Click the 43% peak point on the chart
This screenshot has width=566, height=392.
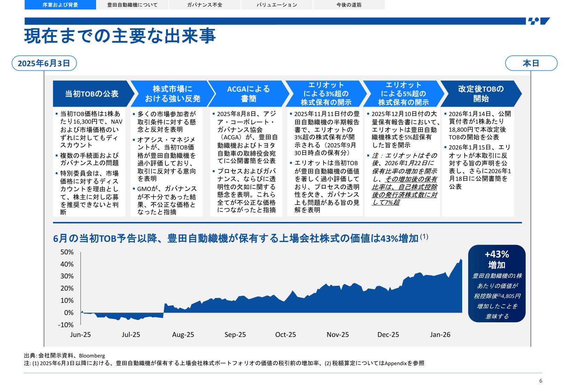(460, 259)
